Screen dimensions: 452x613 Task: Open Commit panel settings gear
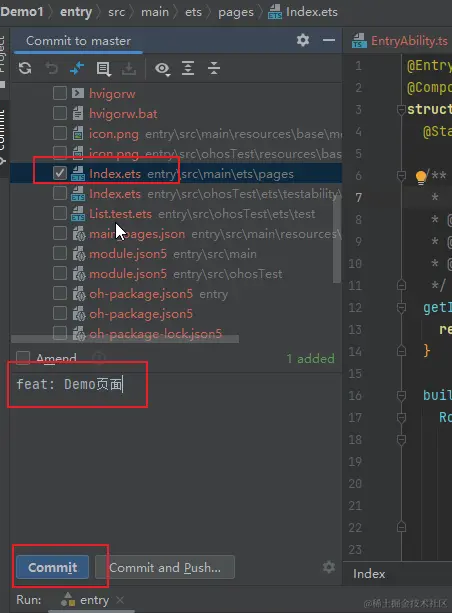tap(303, 40)
